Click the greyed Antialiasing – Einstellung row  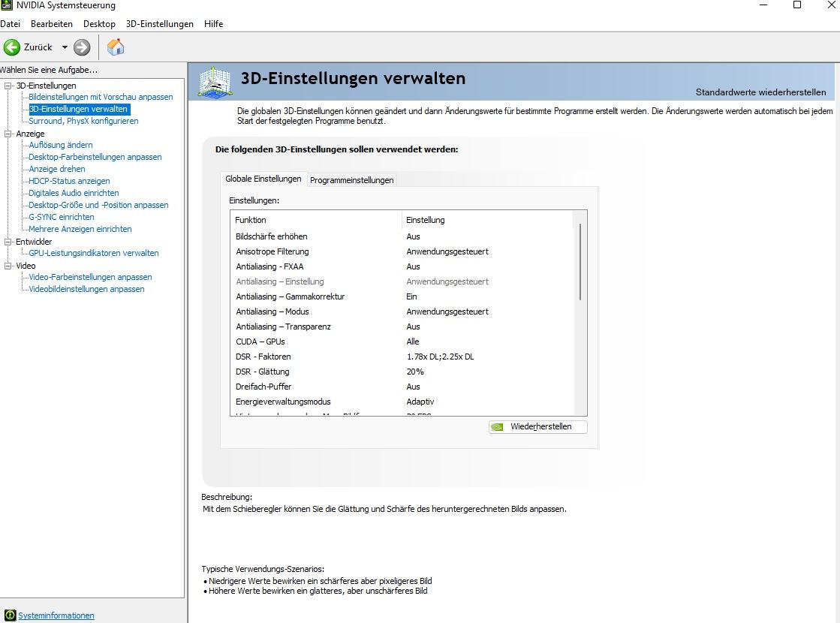[402, 281]
